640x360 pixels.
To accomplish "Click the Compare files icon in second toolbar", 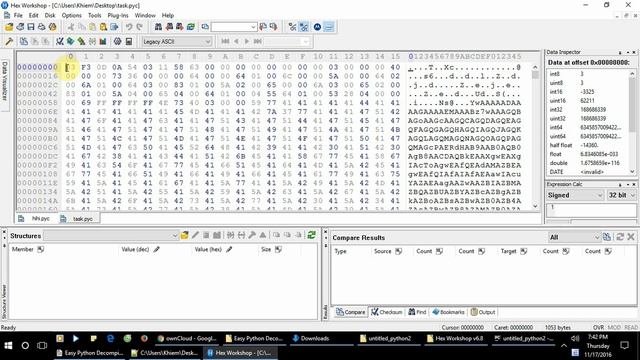I will coord(24,41).
